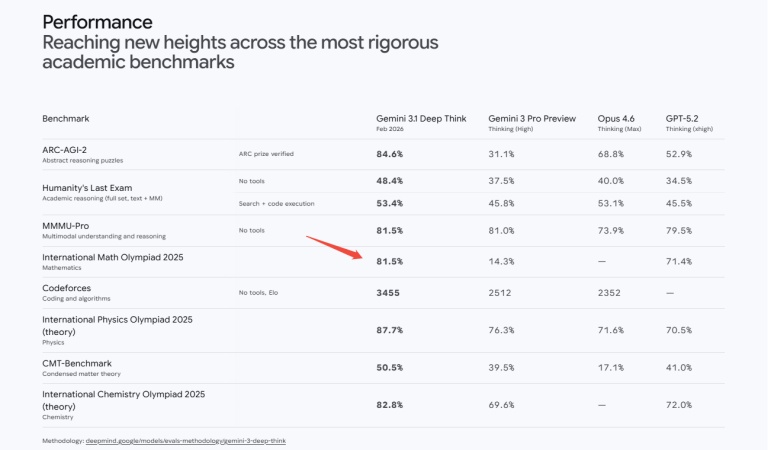Click 'Condensed matter theory' description

tap(82, 374)
